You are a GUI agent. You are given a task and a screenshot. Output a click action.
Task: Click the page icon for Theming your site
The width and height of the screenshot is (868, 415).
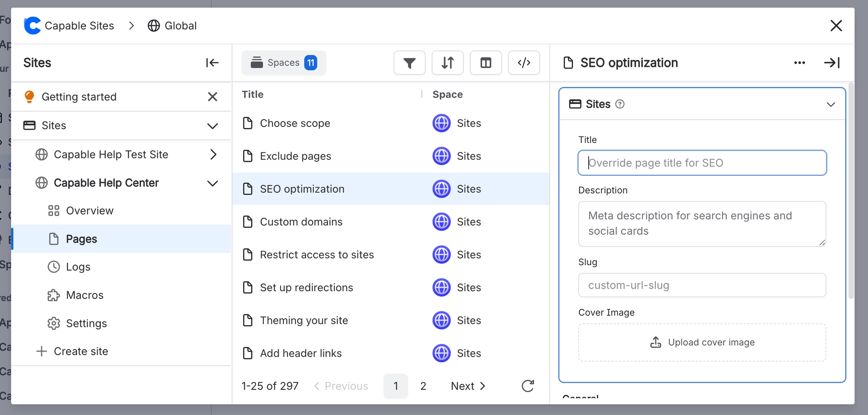[248, 320]
